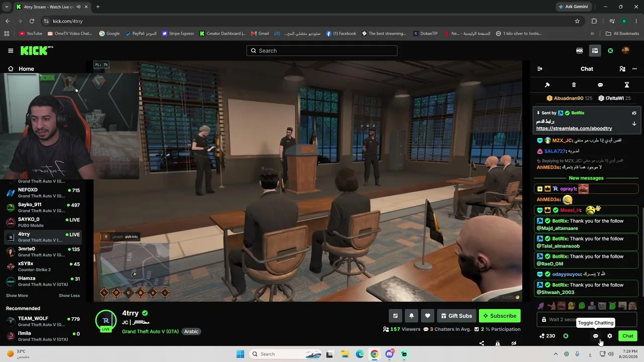Click the clip button beside the bell
The width and height of the screenshot is (644, 362).
395,316
